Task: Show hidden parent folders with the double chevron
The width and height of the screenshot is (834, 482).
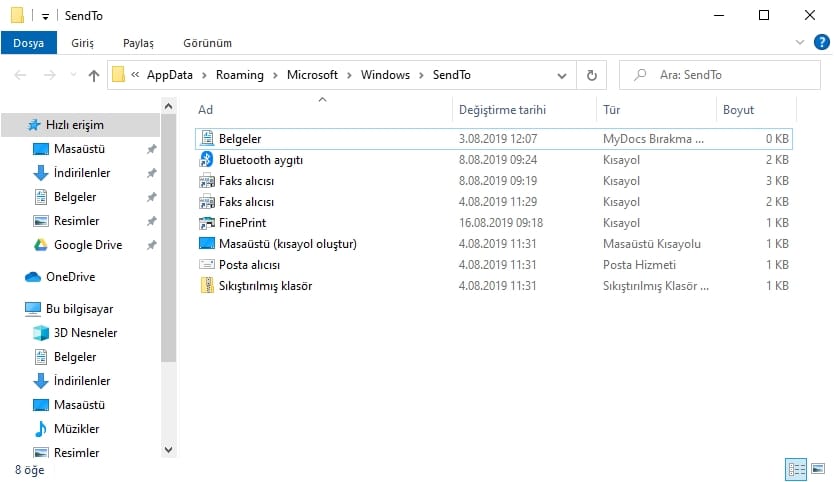Action: click(x=135, y=75)
